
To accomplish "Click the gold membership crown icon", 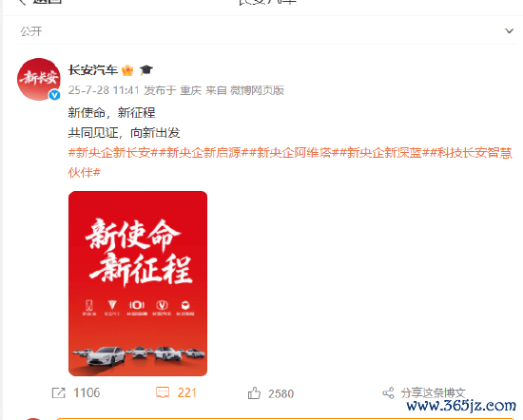I will (127, 70).
